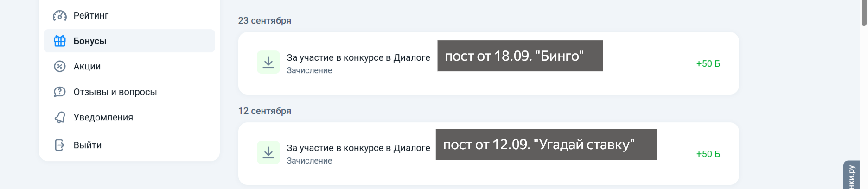Click the Уведомления bell icon
This screenshot has width=868, height=189.
click(x=60, y=117)
